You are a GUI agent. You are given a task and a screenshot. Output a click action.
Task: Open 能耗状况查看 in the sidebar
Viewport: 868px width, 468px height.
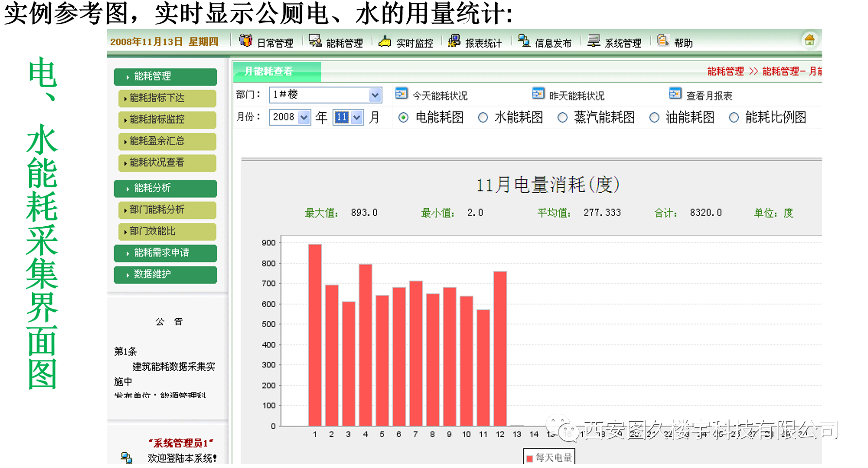(167, 162)
